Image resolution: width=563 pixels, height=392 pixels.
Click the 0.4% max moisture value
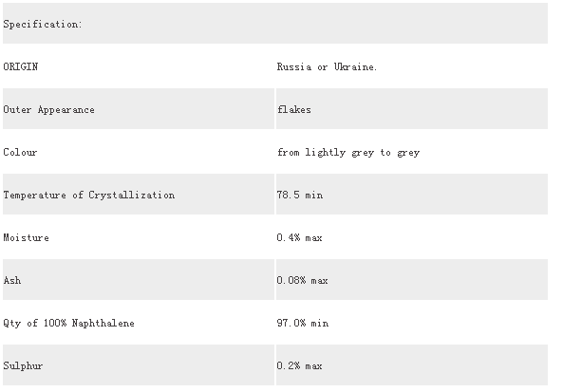point(299,237)
